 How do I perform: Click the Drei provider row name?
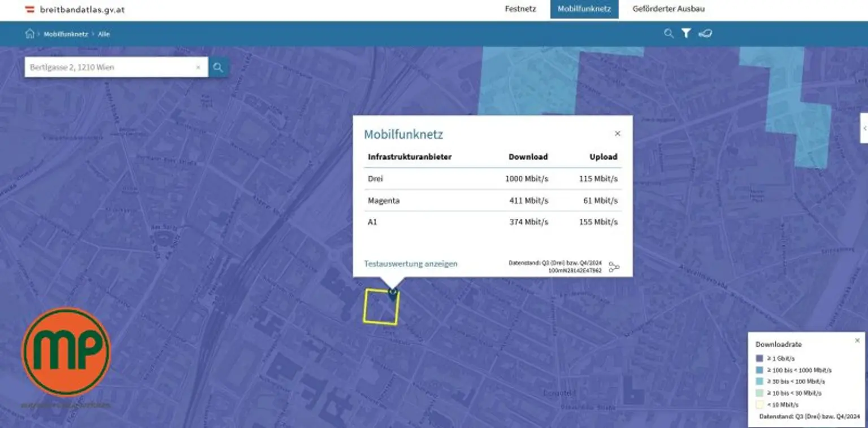click(x=375, y=178)
